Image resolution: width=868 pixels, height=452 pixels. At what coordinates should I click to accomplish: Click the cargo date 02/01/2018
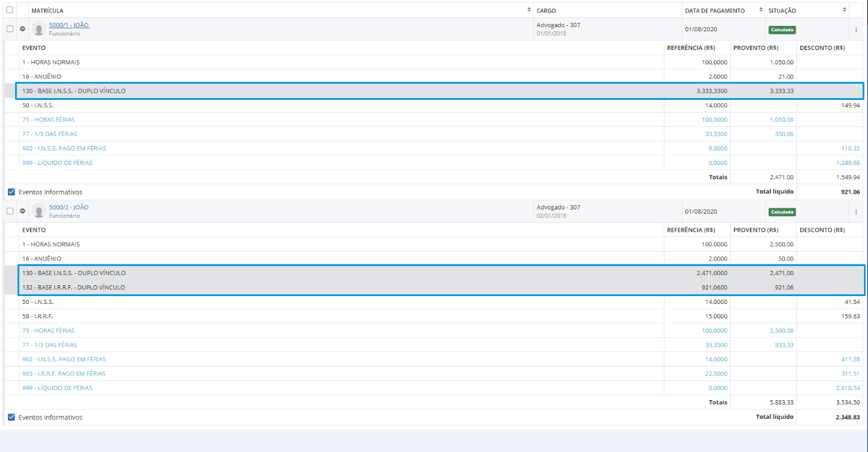pyautogui.click(x=551, y=215)
